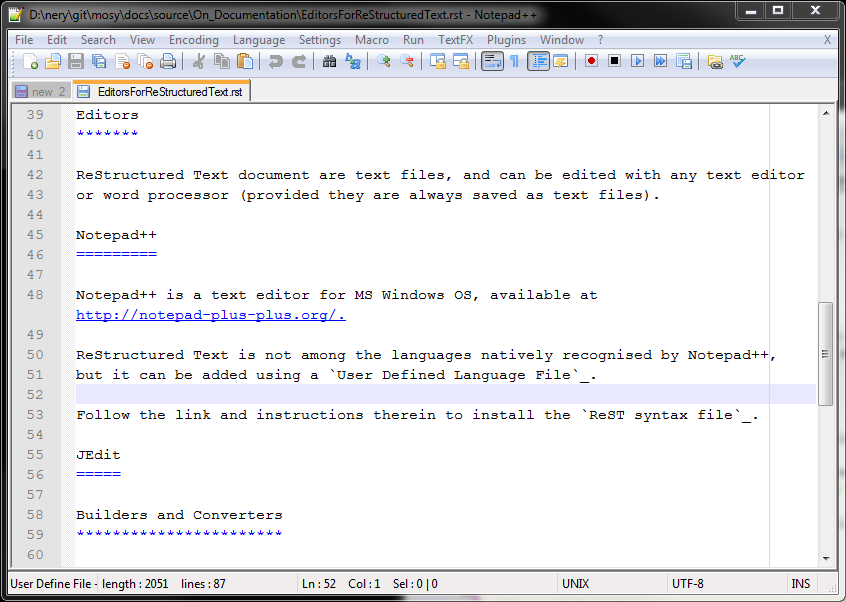Print the document with the printer icon
The width and height of the screenshot is (846, 602).
168,61
